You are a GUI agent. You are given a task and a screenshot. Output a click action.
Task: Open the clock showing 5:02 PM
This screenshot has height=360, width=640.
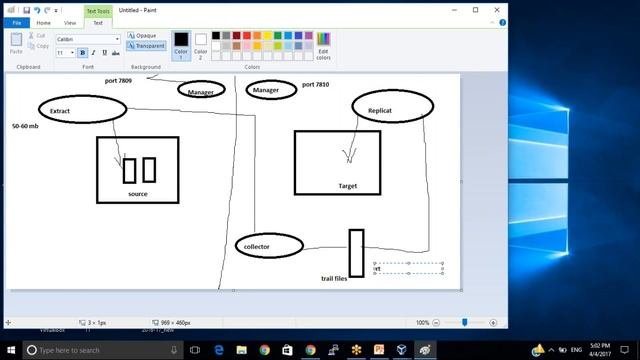600,350
